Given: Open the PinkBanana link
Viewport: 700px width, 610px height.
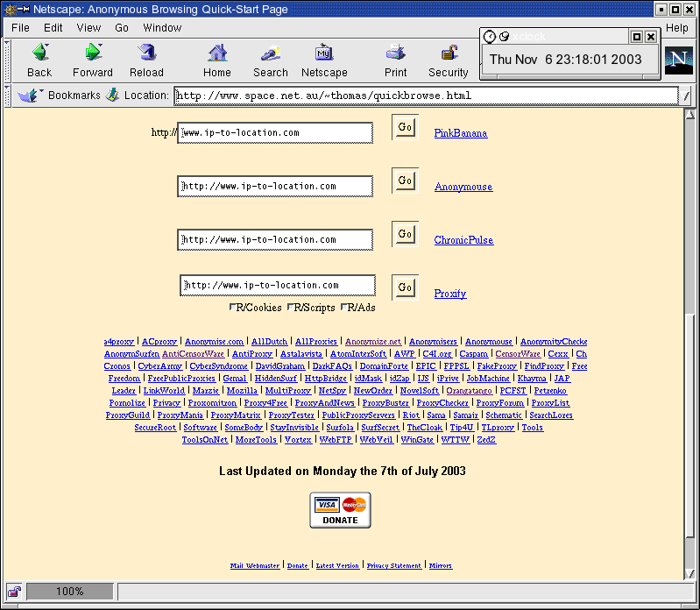Looking at the screenshot, I should coord(461,133).
